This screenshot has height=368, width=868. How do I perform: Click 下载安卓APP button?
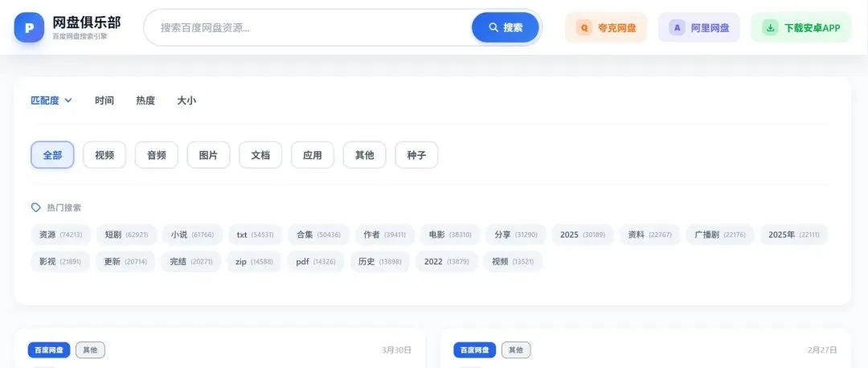pyautogui.click(x=801, y=27)
